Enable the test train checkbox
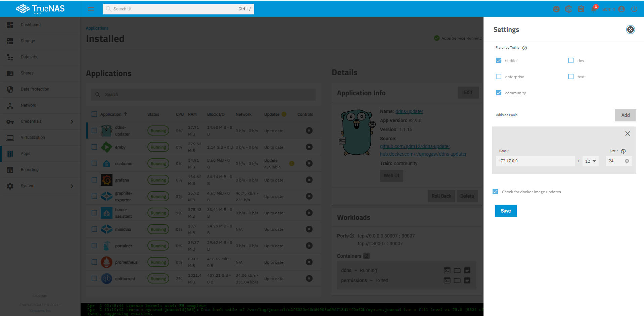This screenshot has width=644, height=316. [571, 76]
